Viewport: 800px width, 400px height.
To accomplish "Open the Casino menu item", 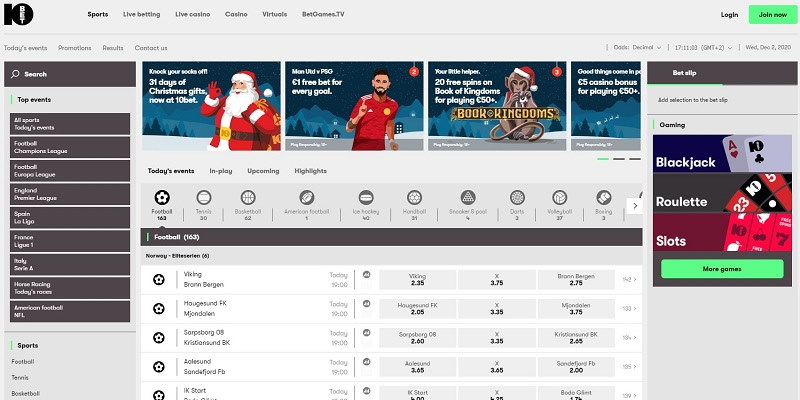I will point(236,14).
